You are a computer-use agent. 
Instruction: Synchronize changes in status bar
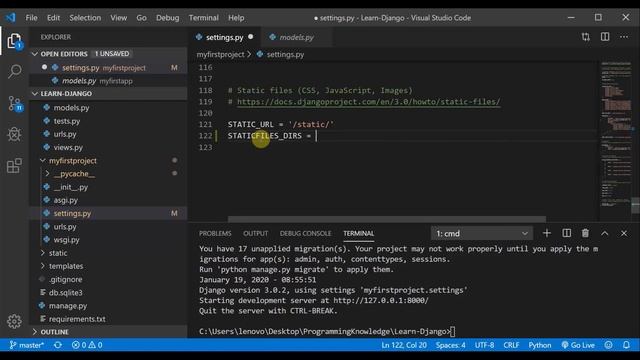click(58, 345)
